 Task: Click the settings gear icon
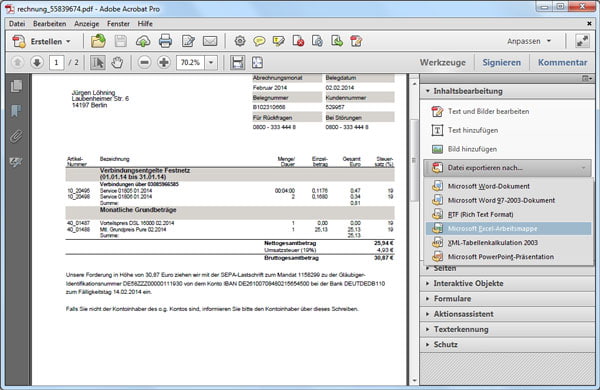240,41
